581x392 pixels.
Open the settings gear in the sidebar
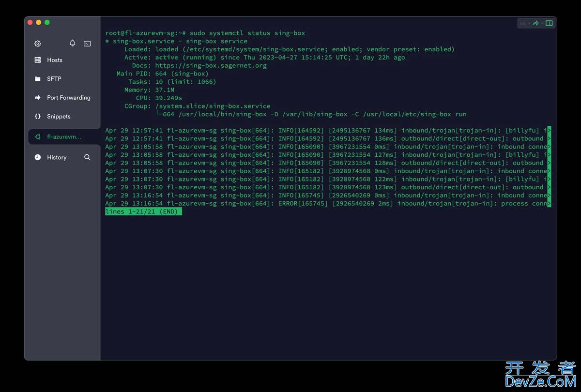pos(38,44)
